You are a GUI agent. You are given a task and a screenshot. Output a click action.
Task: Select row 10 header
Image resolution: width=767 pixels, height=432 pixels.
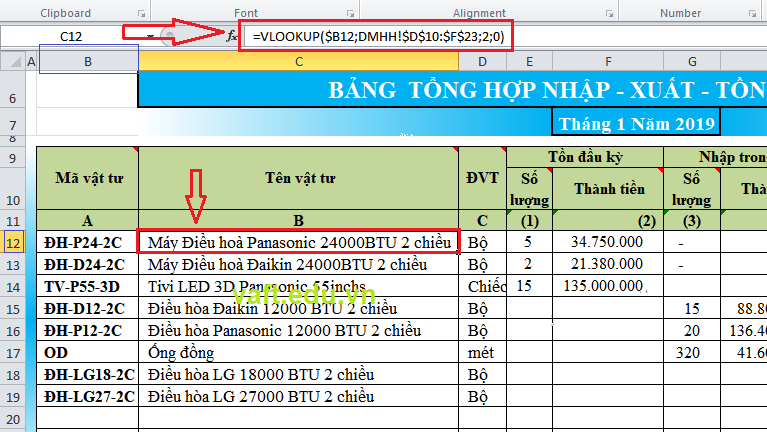13,189
